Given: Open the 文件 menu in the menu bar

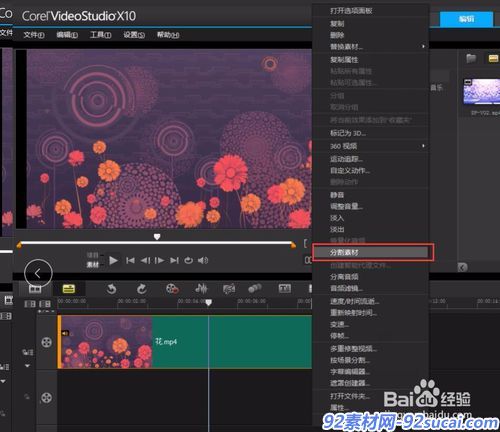Looking at the screenshot, I should coord(34,35).
